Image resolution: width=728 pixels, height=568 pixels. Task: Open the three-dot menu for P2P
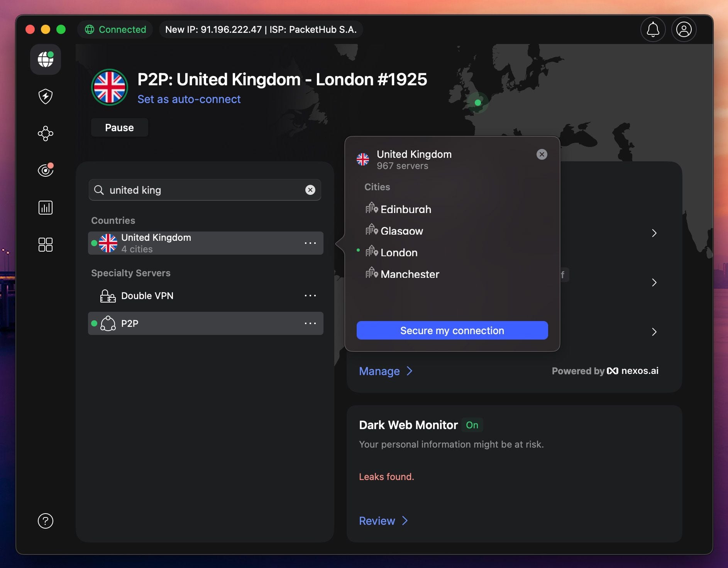point(311,323)
